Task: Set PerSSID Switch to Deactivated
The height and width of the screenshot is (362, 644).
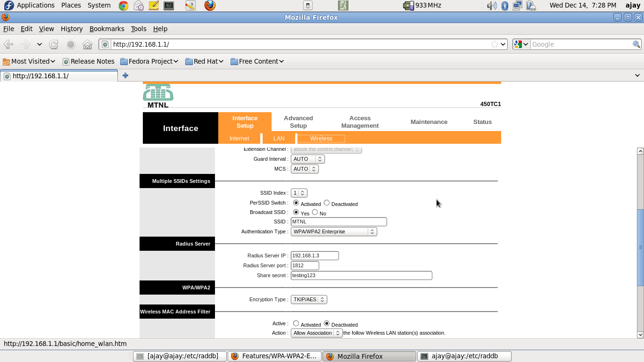Action: point(326,203)
